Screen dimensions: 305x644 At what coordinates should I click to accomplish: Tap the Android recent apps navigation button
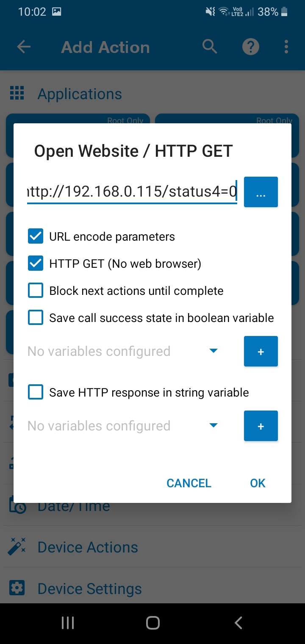coord(67,623)
